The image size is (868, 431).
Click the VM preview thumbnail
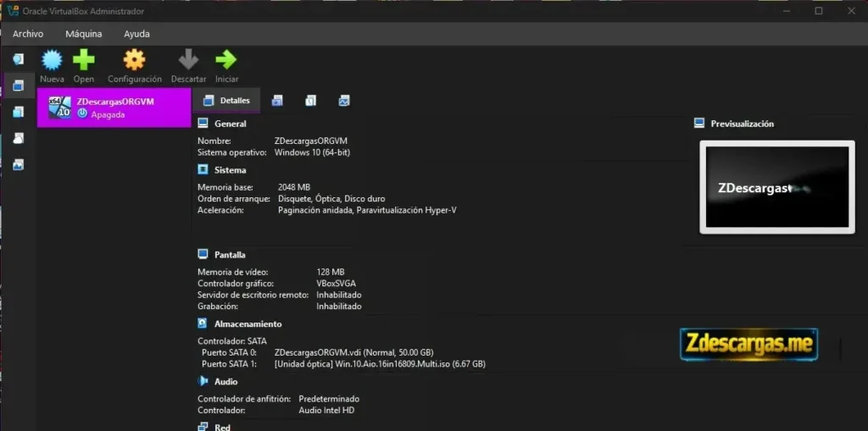click(777, 187)
